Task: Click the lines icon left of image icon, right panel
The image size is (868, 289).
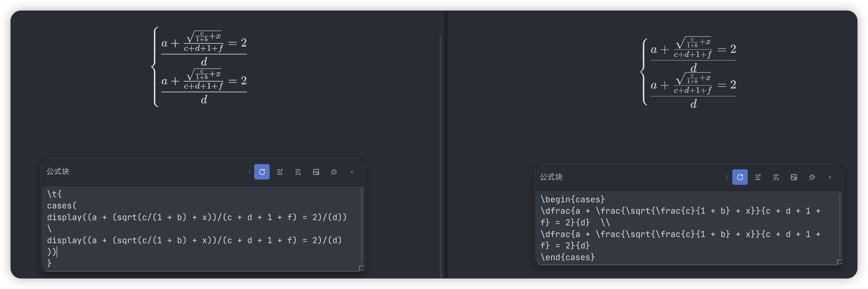Action: pos(776,177)
